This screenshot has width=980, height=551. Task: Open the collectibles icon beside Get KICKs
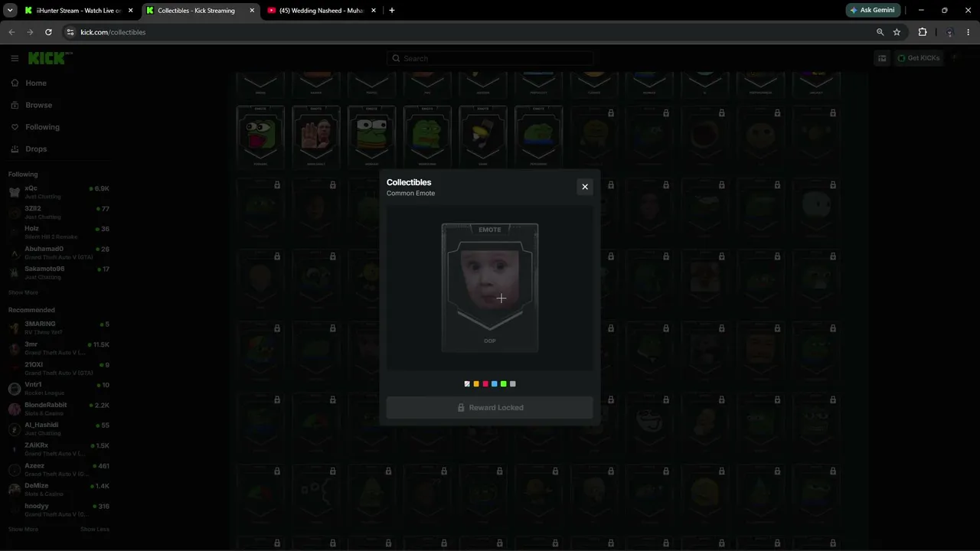click(882, 58)
